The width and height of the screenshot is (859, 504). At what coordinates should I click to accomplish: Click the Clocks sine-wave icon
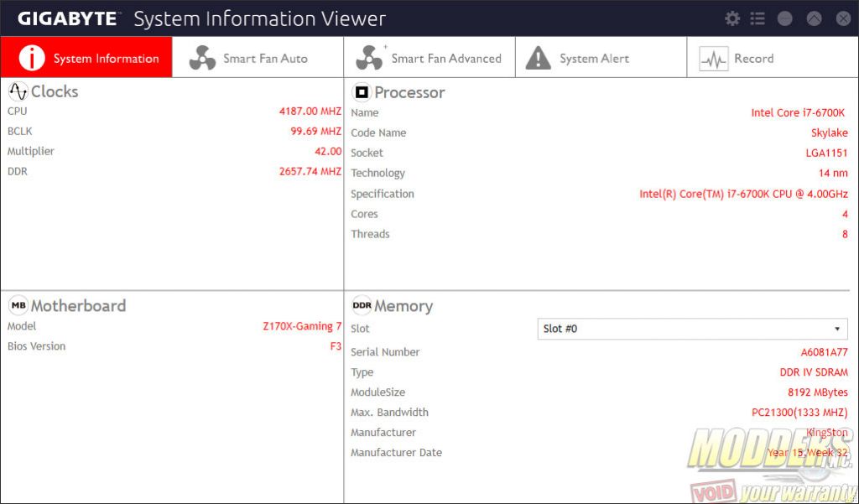point(18,91)
